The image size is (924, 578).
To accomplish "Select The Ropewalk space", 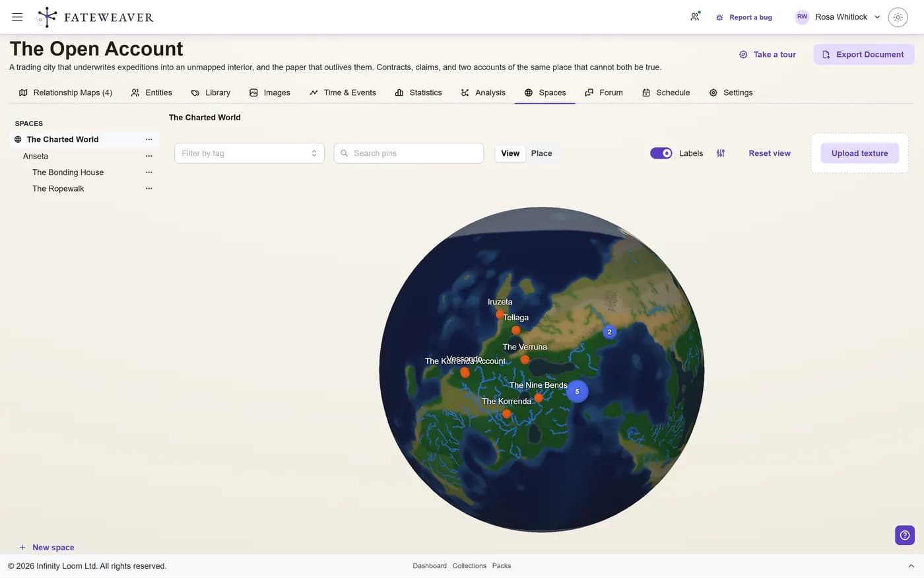I will coord(58,188).
